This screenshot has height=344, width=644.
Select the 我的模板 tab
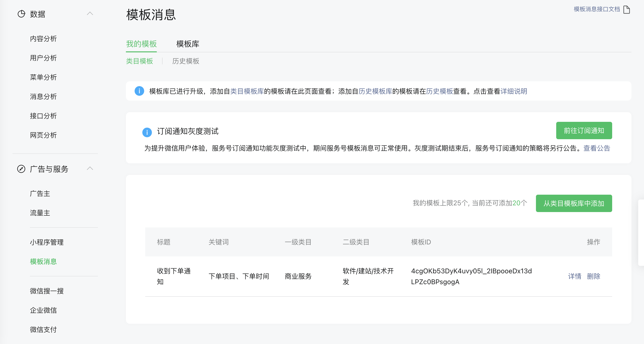pos(141,44)
